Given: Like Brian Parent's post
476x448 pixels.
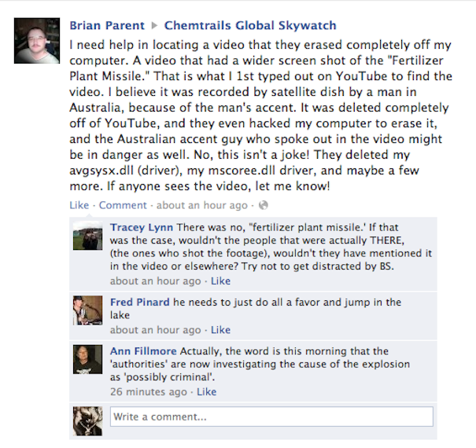Looking at the screenshot, I should tap(79, 205).
